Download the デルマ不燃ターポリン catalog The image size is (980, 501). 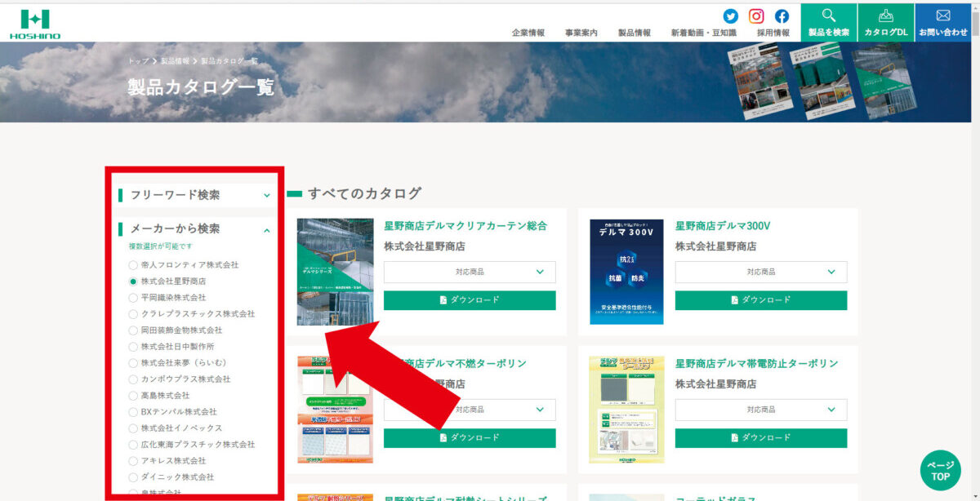(x=470, y=438)
